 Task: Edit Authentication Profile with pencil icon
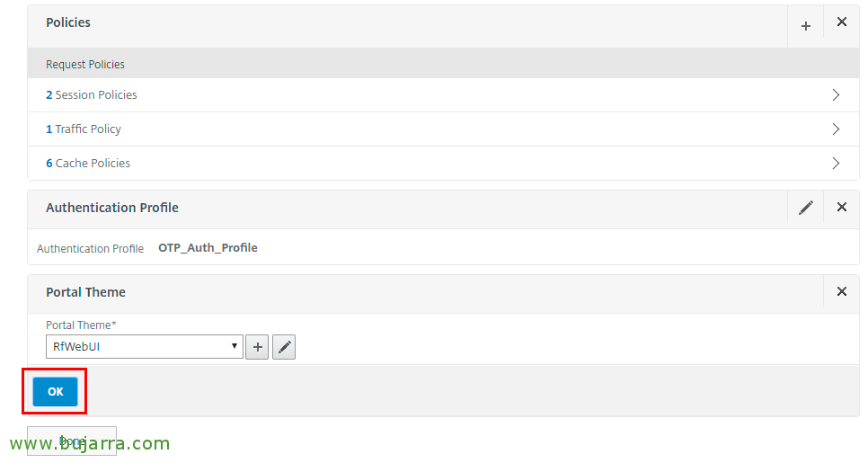click(805, 208)
